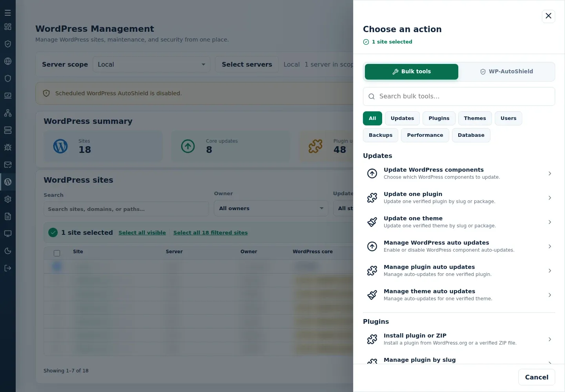
Task: Click Select all 18 filtered sites link
Action: [210, 232]
